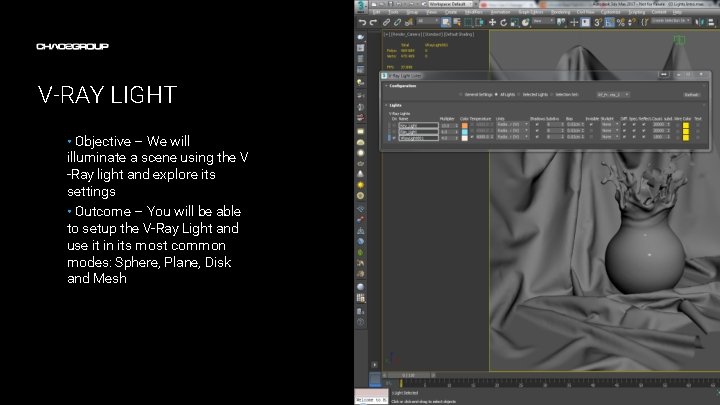720x405 pixels.
Task: Collapse the Configuration rollout
Action: pos(401,86)
